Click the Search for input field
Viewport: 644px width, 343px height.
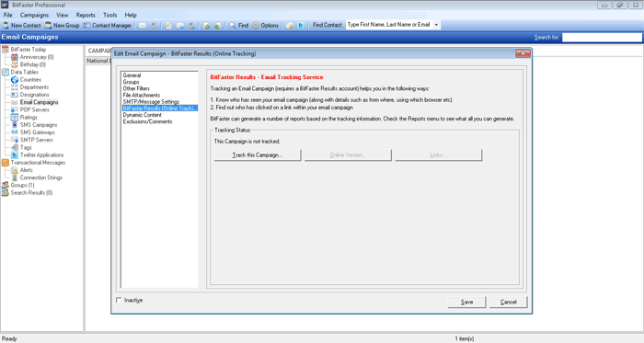click(x=602, y=38)
